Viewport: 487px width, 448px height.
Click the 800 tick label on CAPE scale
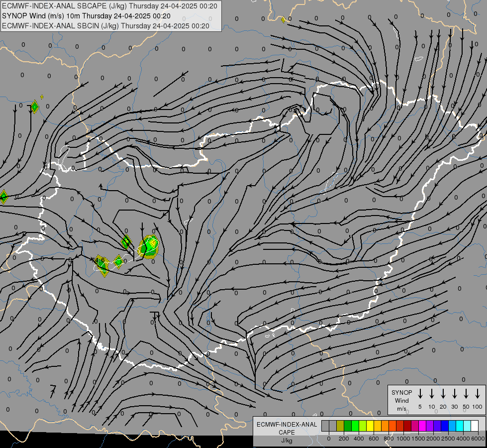coord(389,439)
